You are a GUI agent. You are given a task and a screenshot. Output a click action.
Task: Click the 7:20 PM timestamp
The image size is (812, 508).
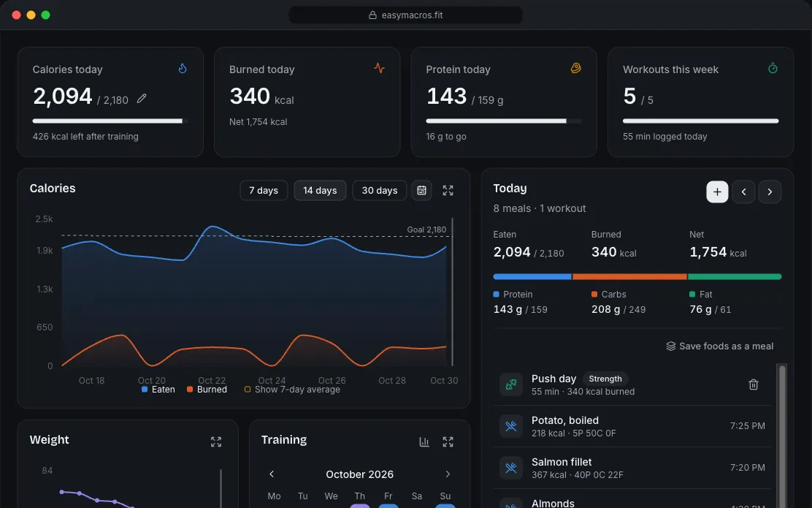pos(747,467)
